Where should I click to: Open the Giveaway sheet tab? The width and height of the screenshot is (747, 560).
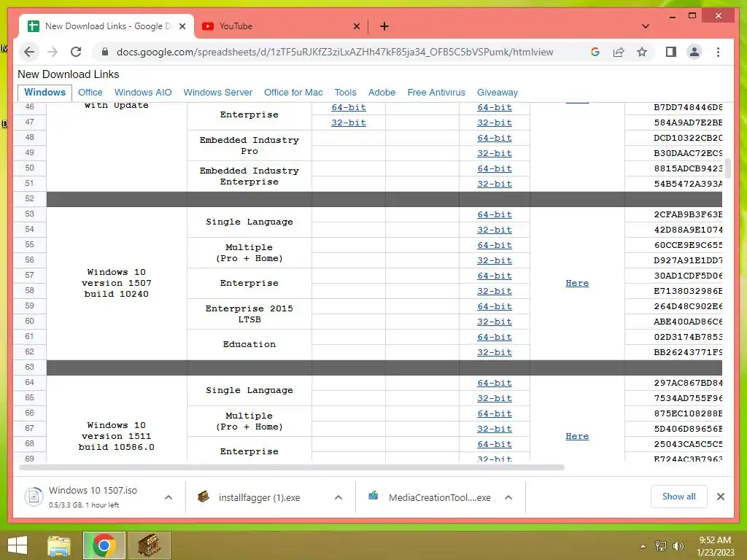(x=498, y=93)
